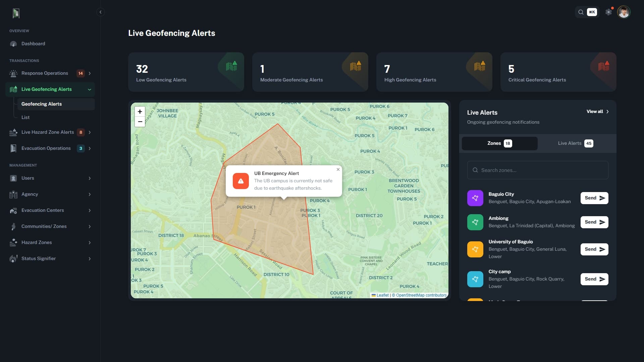Select the List submenu item
The height and width of the screenshot is (362, 644).
(56, 118)
